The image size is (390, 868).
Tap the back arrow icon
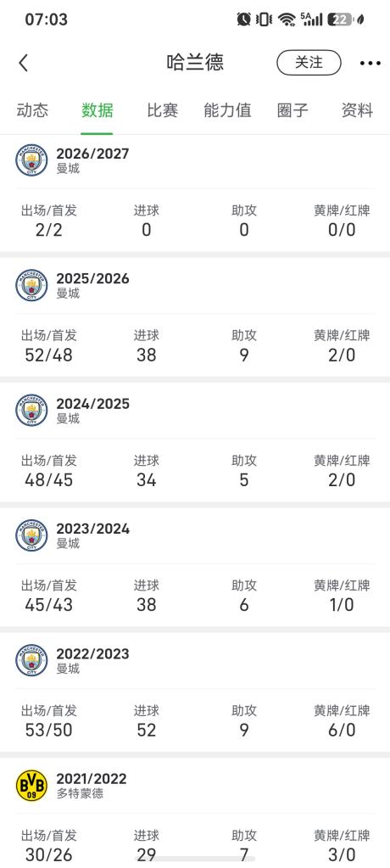tap(23, 63)
